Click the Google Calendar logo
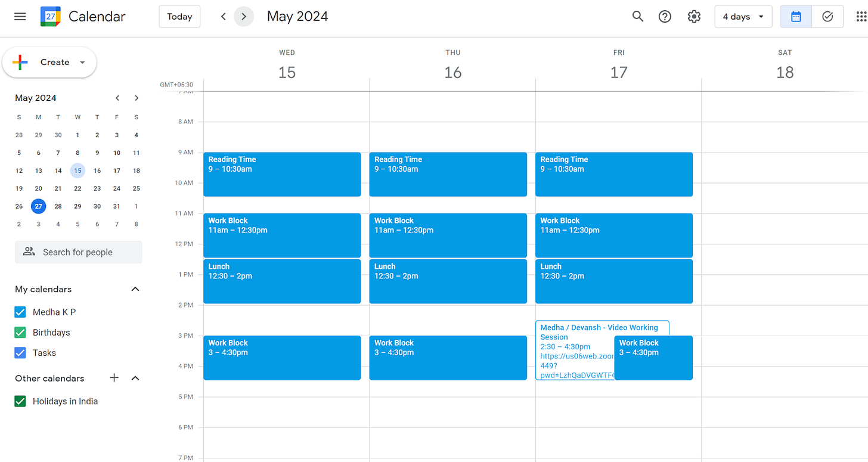The height and width of the screenshot is (462, 868). [51, 17]
